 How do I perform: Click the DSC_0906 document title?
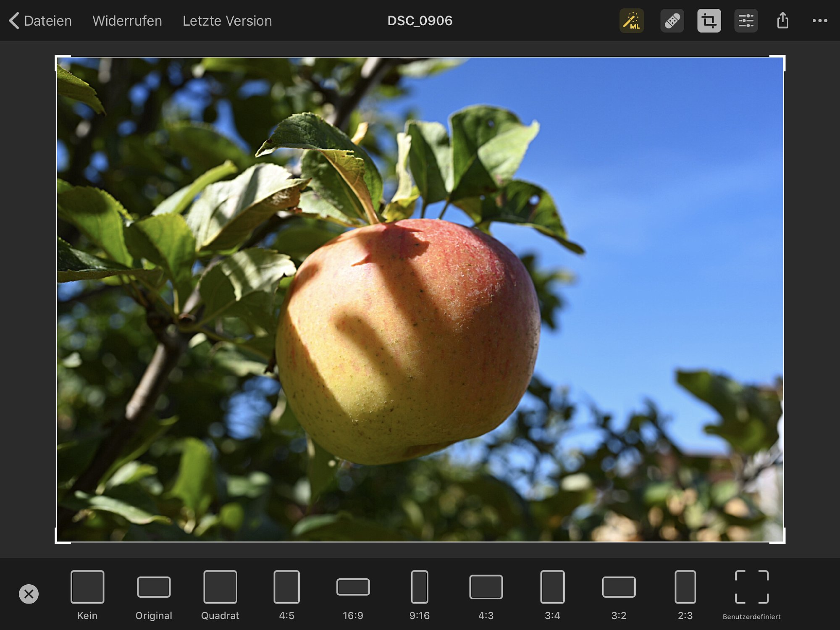[420, 21]
